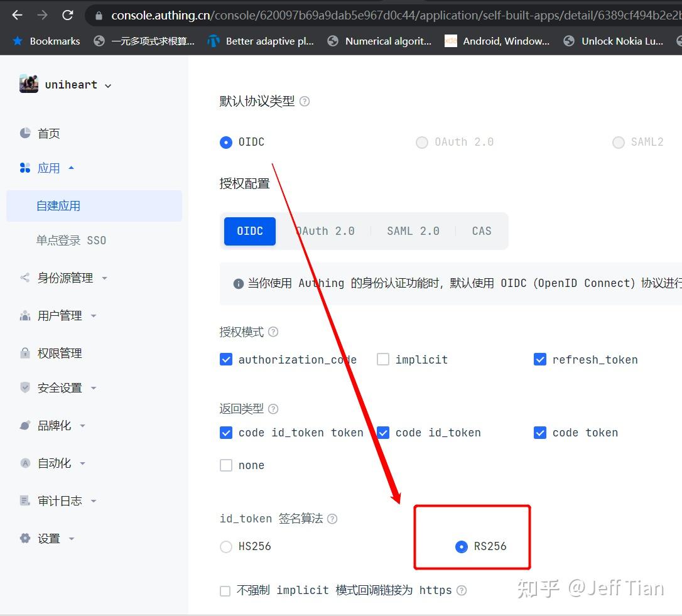Viewport: 682px width, 616px height.
Task: Open the uniheart account dropdown
Action: click(x=71, y=84)
